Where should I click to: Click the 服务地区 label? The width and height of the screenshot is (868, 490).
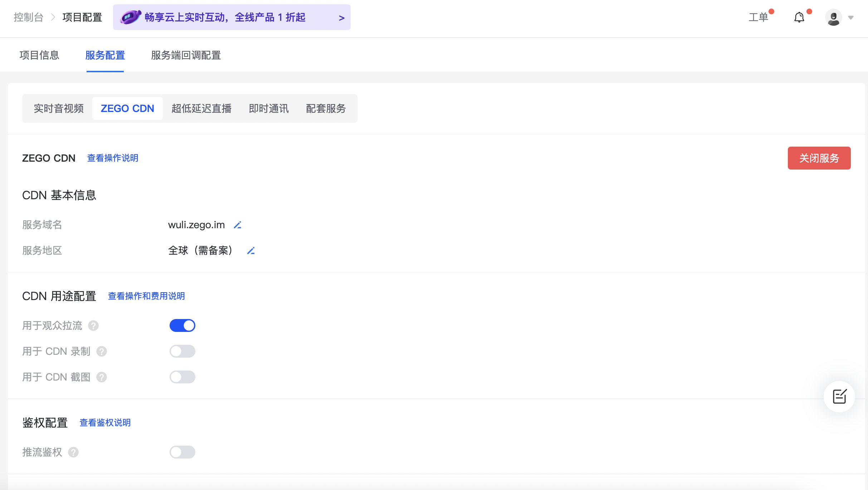42,250
